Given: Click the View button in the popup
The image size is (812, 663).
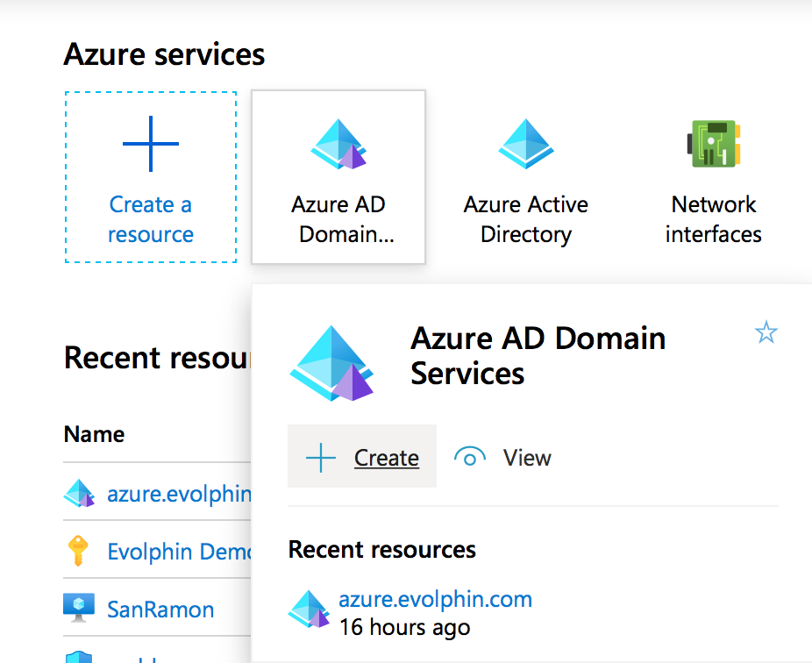Looking at the screenshot, I should (502, 458).
